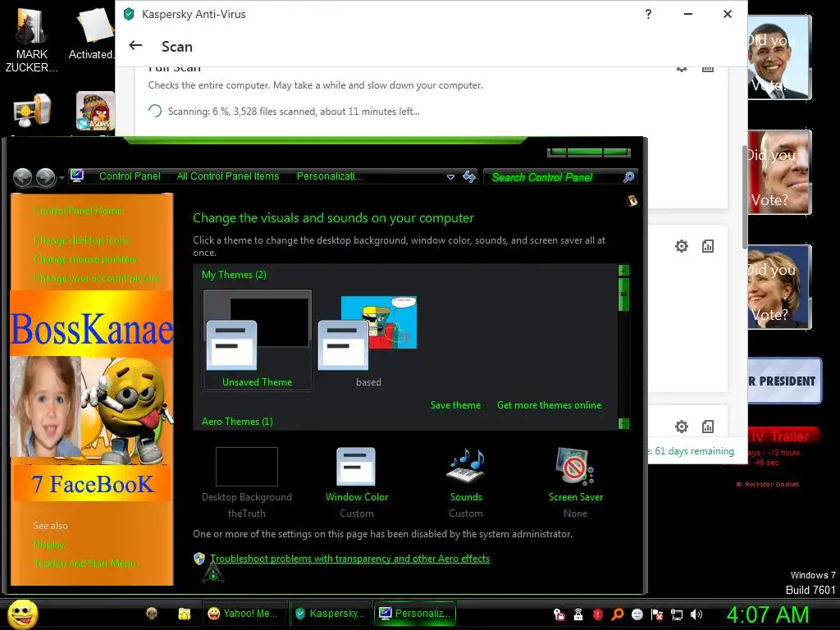Select the Personalizati... breadcrumb
Viewport: 840px width, 630px height.
[330, 176]
